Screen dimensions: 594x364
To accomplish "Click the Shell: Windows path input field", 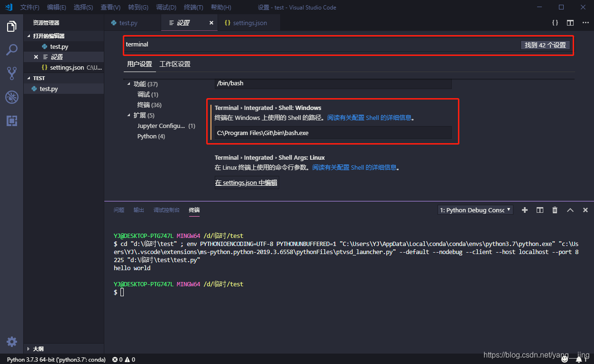I will click(333, 133).
